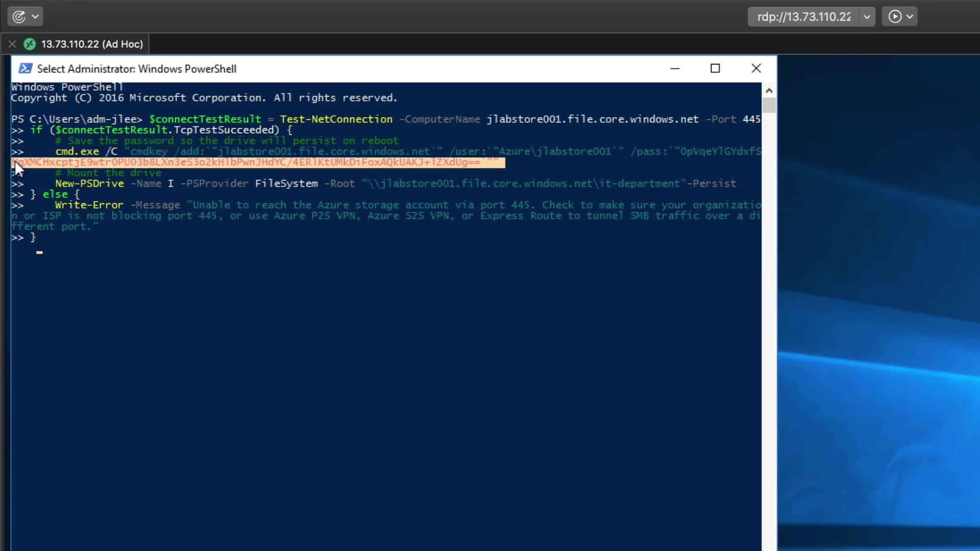
Task: Close the Windows PowerShell window
Action: click(x=756, y=68)
